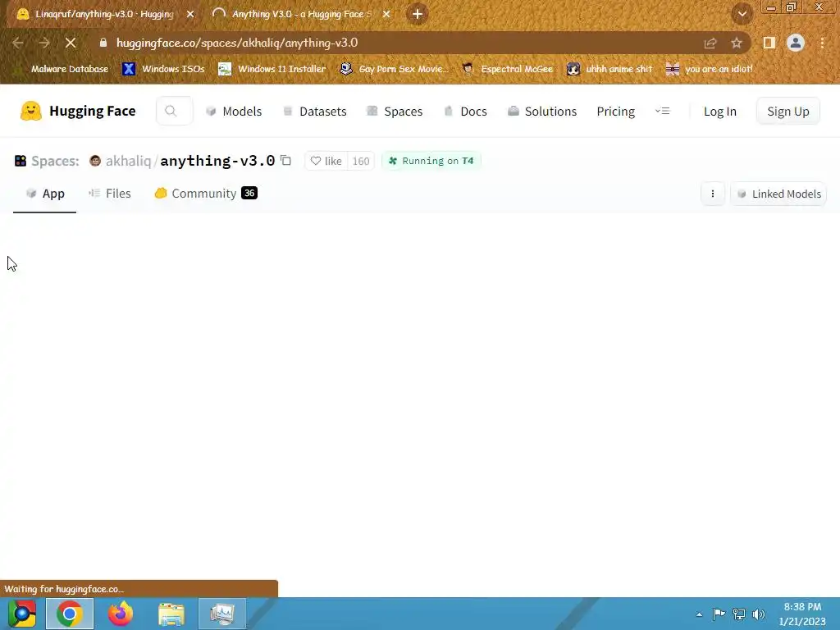This screenshot has height=630, width=840.
Task: Stop page loading with the X button
Action: [x=71, y=43]
